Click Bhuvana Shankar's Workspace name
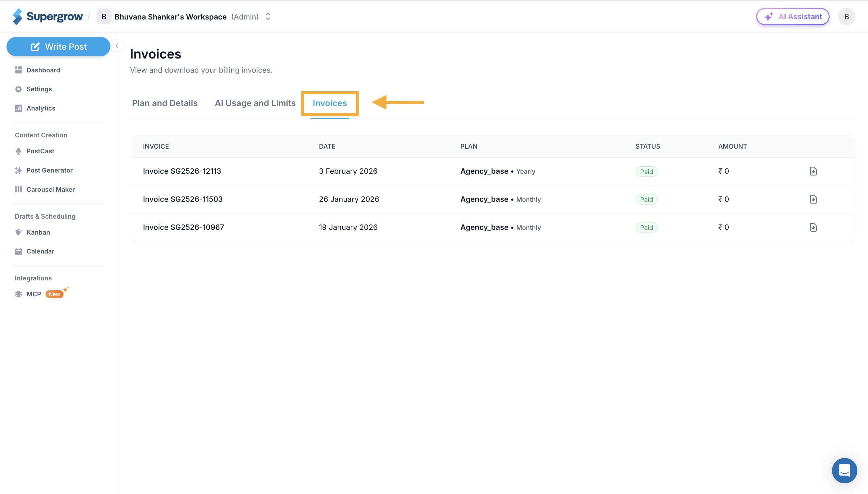Screen dimensions: 868x494 (x=170, y=17)
